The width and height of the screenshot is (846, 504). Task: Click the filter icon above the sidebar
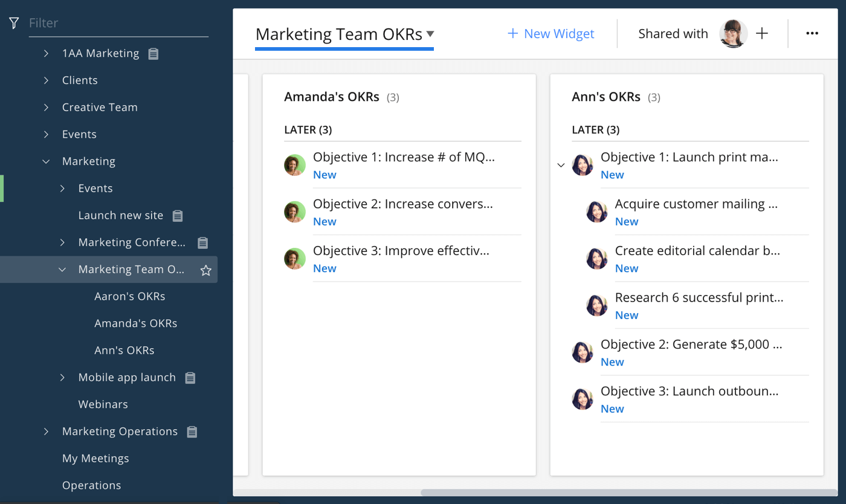coord(13,22)
